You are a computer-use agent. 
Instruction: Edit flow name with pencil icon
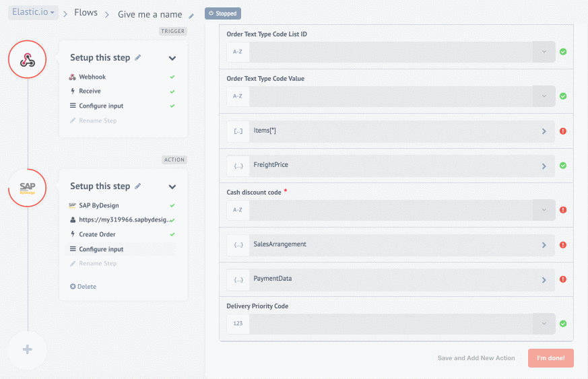pos(191,15)
